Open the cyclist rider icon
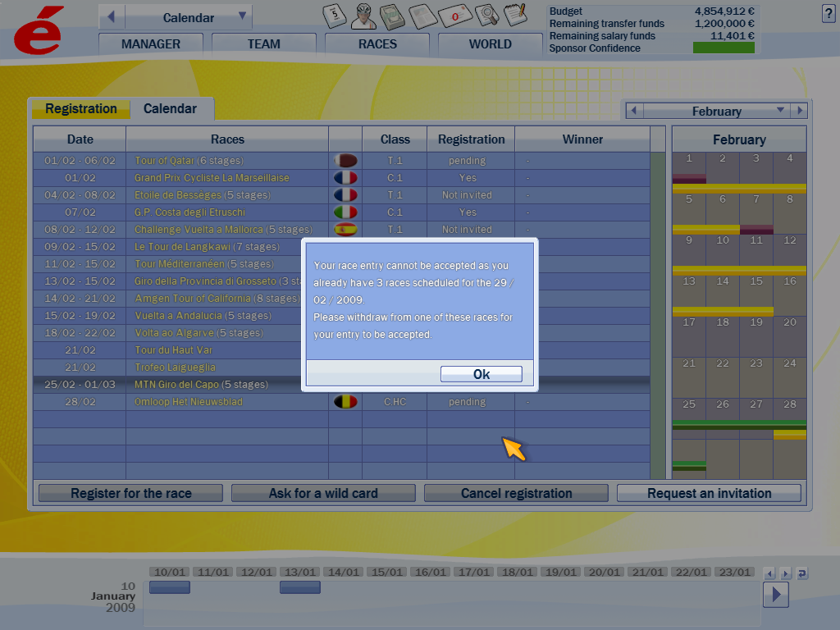 (x=365, y=14)
